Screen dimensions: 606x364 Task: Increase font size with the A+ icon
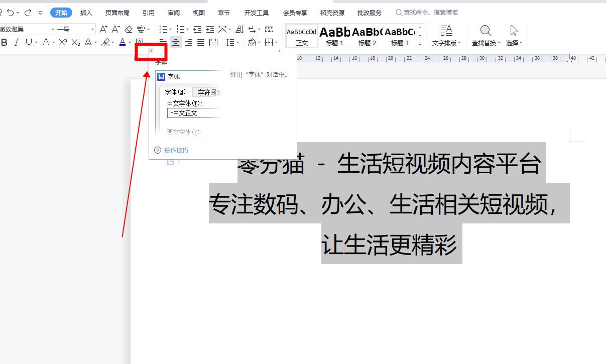tap(103, 29)
